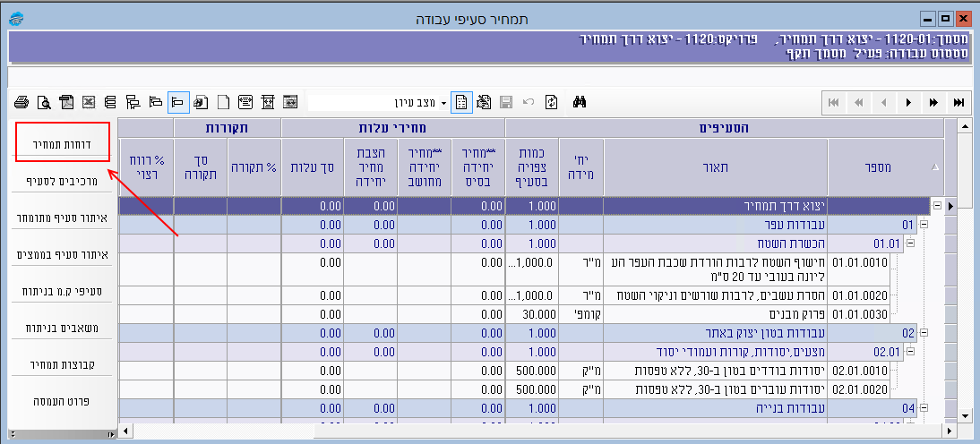Click the blank new page icon

(224, 102)
